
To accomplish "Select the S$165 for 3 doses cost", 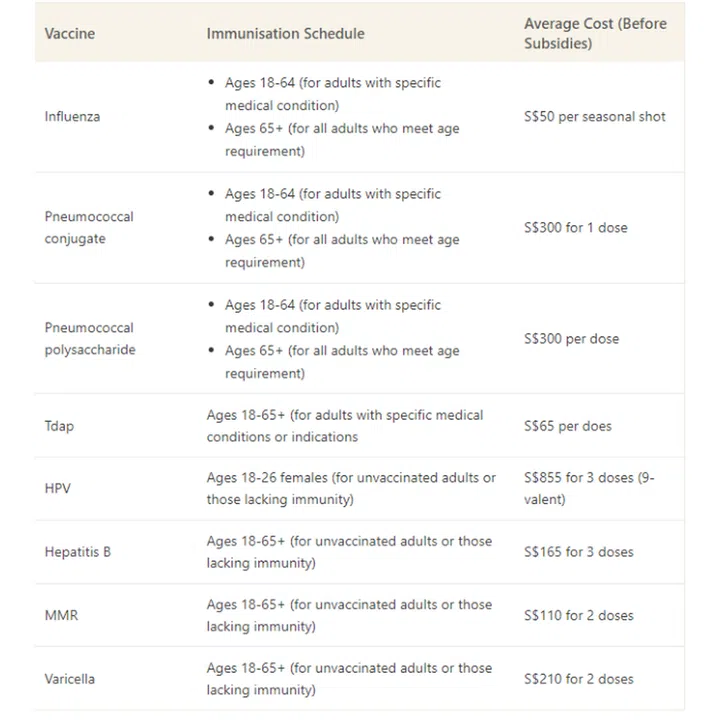I will click(578, 552).
